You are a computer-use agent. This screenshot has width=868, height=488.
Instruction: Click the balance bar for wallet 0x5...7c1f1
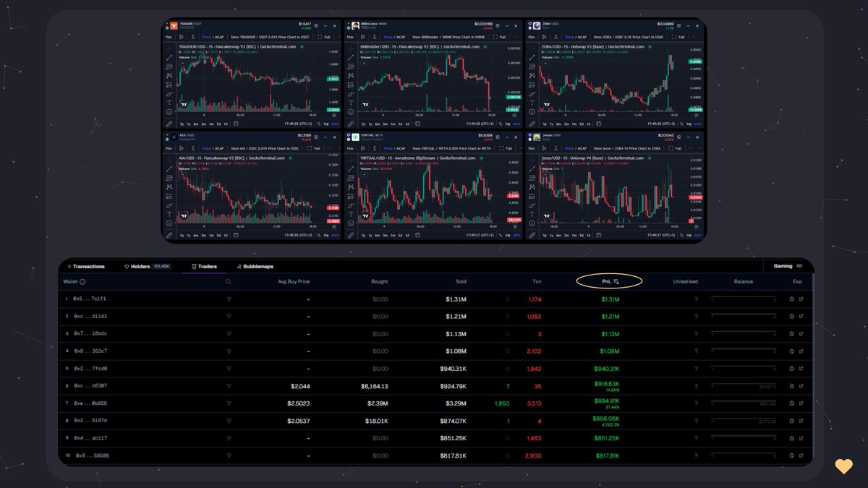[x=744, y=299]
